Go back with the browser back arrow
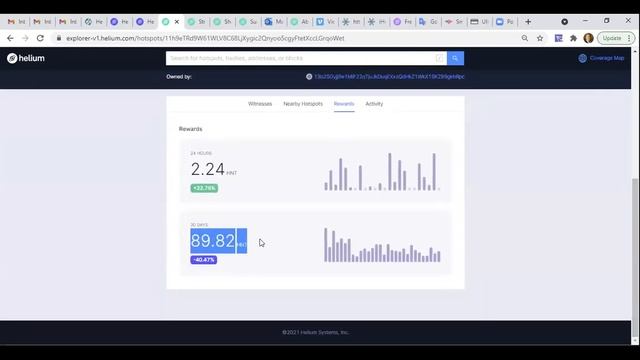Screen dimensions: 640x360 point(10,38)
